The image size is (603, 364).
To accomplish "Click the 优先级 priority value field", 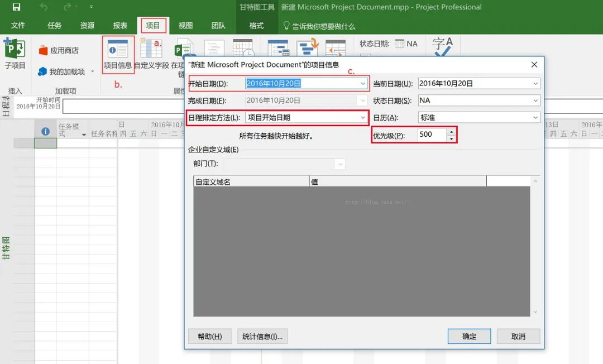I will (432, 135).
